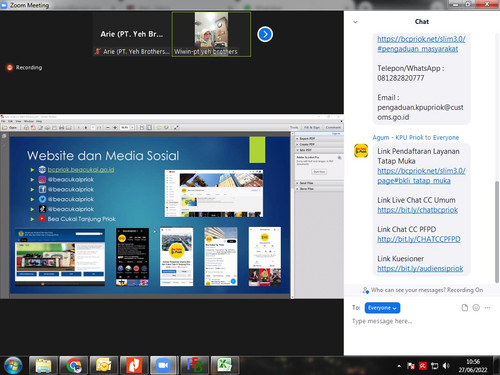This screenshot has height=375, width=500.
Task: Open the View menu in Acrobat
Action: (x=18, y=121)
